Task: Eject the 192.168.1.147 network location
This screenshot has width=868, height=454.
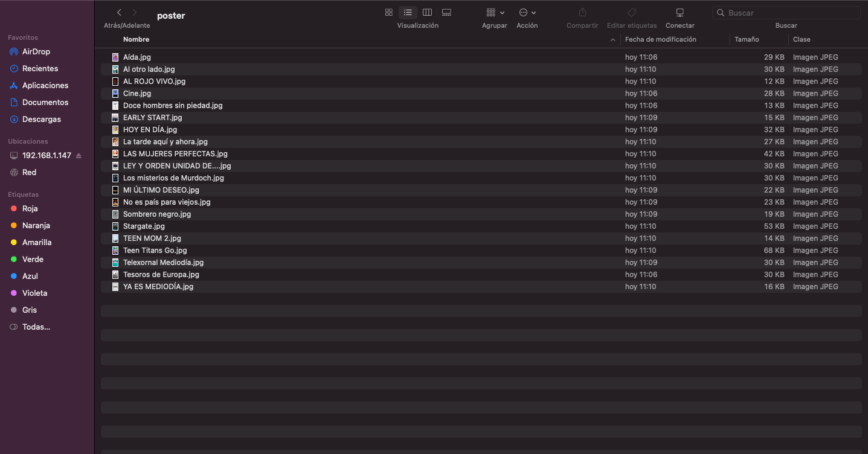Action: tap(79, 156)
